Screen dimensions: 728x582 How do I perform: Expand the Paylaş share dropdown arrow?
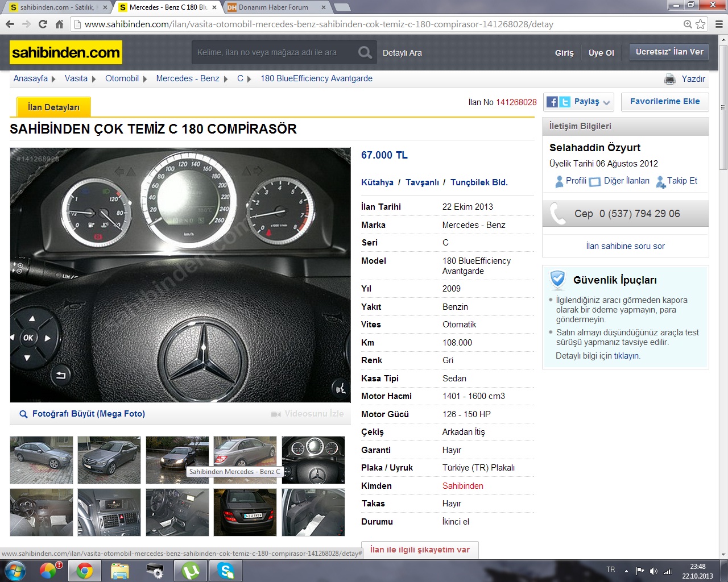[x=606, y=102]
